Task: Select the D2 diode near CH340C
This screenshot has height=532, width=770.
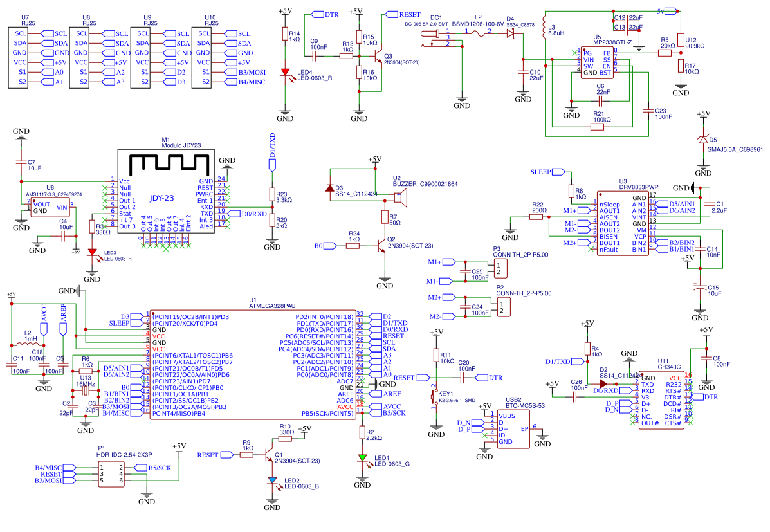Action: click(x=603, y=384)
